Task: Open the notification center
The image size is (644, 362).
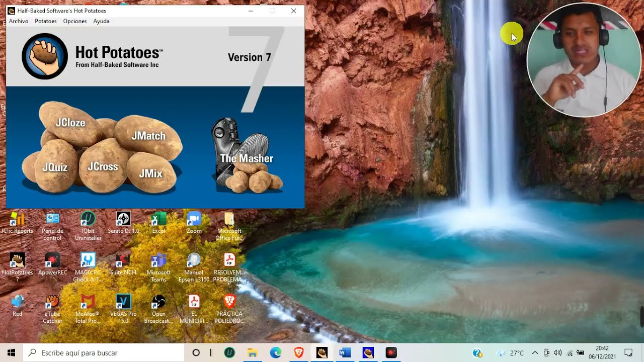Action: point(628,353)
